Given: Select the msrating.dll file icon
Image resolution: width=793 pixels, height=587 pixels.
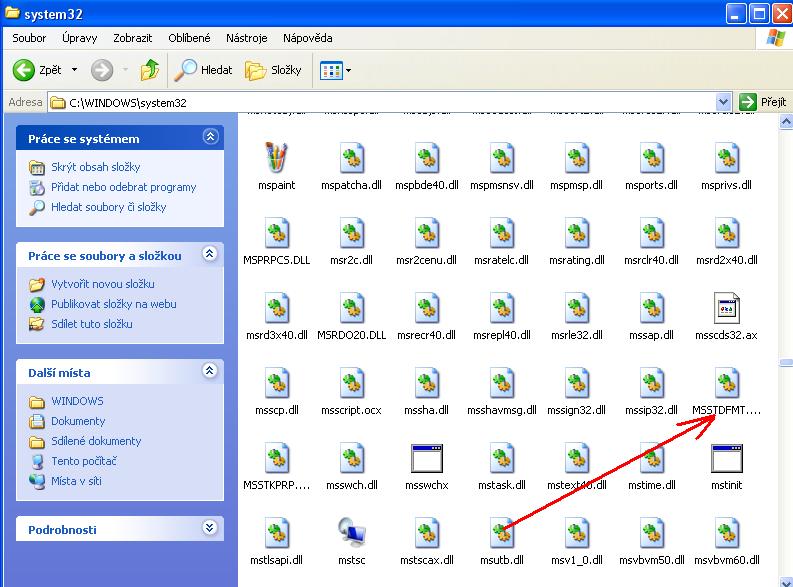Looking at the screenshot, I should pyautogui.click(x=577, y=233).
